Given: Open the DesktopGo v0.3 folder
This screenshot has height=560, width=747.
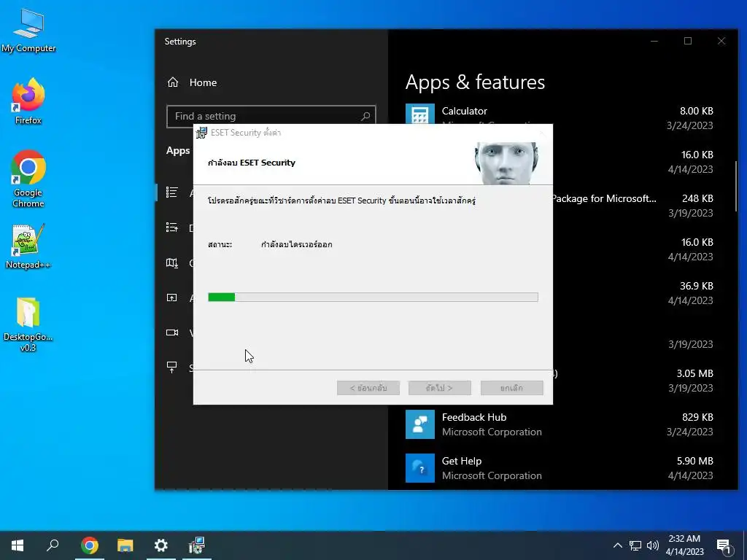Looking at the screenshot, I should tap(28, 324).
